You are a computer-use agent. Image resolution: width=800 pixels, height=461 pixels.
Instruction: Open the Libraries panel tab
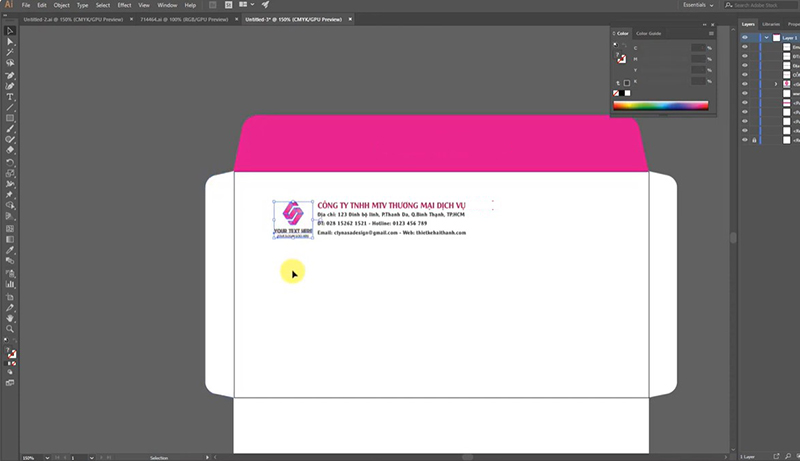click(x=771, y=24)
